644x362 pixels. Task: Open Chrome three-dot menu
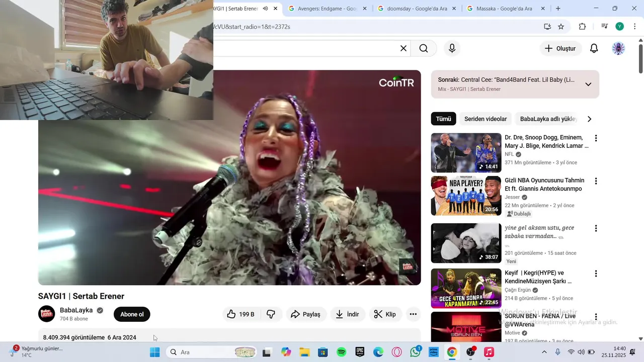(635, 27)
